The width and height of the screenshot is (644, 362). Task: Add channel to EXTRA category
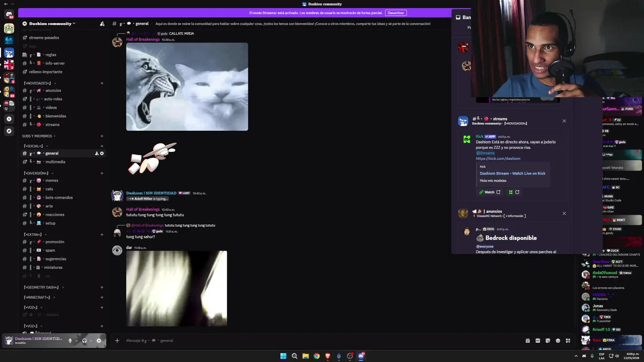click(x=102, y=234)
